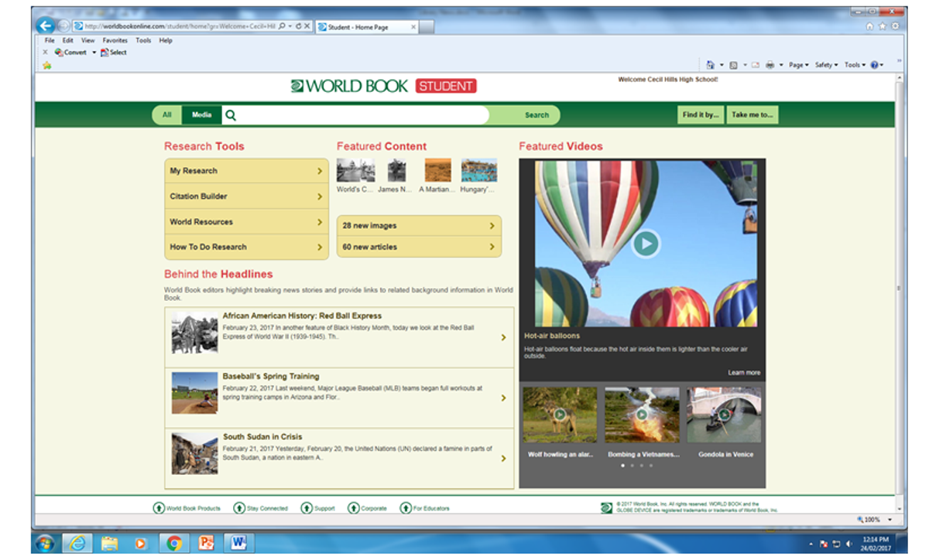Select the Media search filter toggle
929x560 pixels.
[201, 115]
